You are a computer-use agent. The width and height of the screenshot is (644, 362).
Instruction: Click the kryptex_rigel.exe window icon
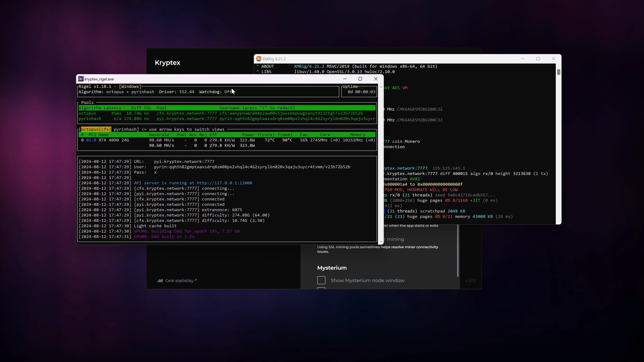coord(81,79)
